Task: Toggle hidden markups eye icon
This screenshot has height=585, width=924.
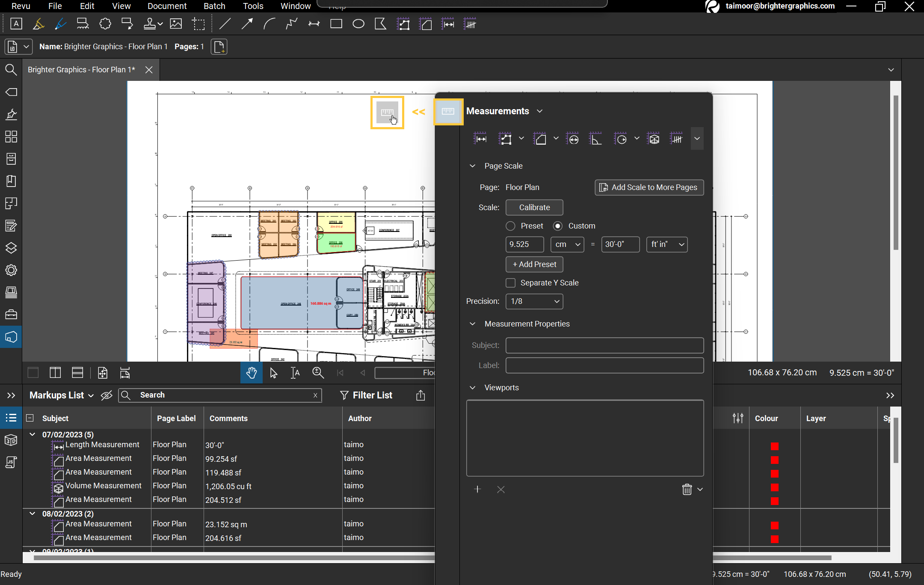Action: (107, 395)
